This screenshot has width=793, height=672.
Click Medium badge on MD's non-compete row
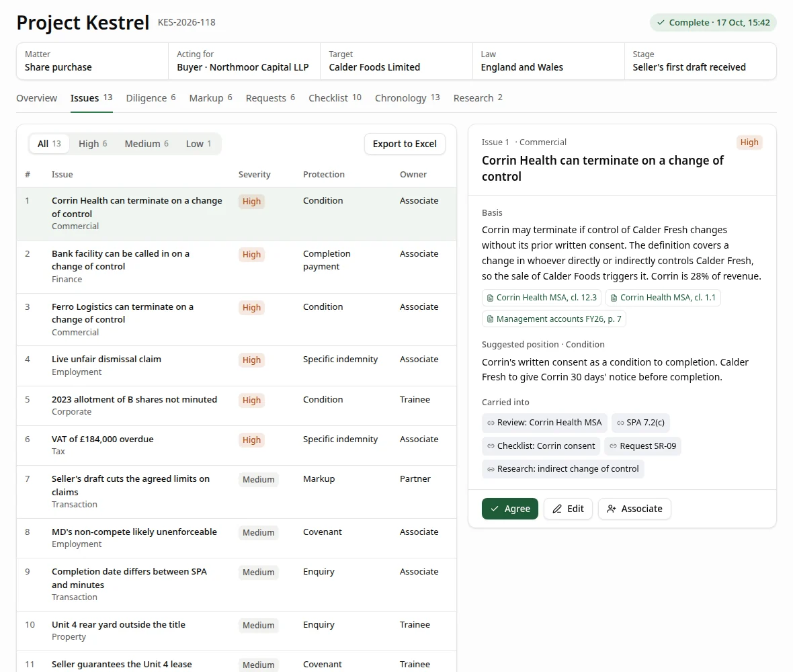tap(259, 532)
